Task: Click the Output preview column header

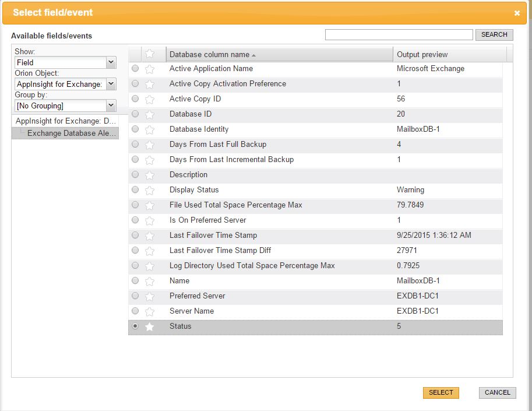Action: tap(450, 54)
